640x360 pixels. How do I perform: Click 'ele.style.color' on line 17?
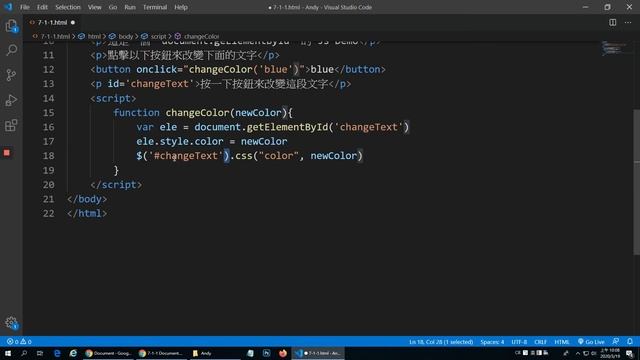pyautogui.click(x=180, y=141)
